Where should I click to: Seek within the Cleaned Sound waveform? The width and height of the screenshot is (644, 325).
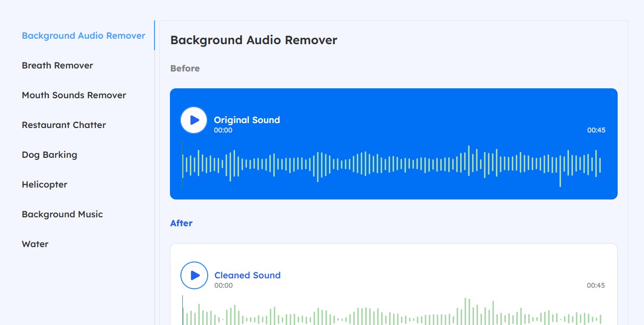392,310
